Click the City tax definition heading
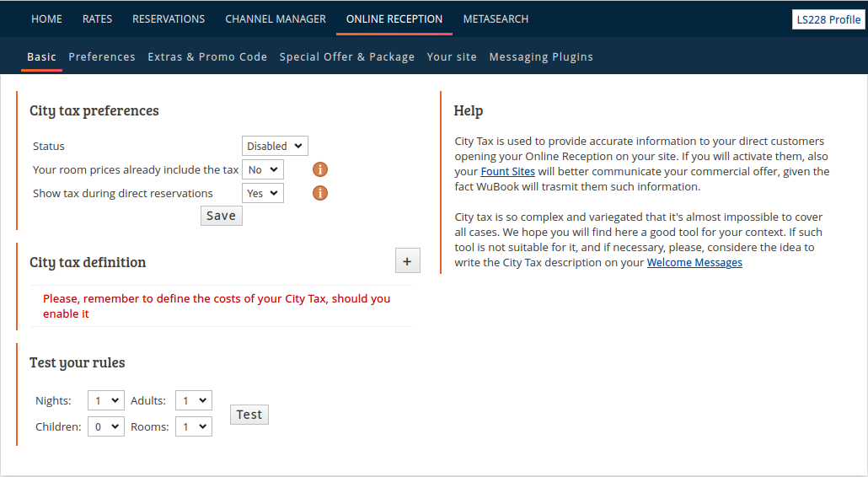The image size is (868, 477). tap(88, 262)
